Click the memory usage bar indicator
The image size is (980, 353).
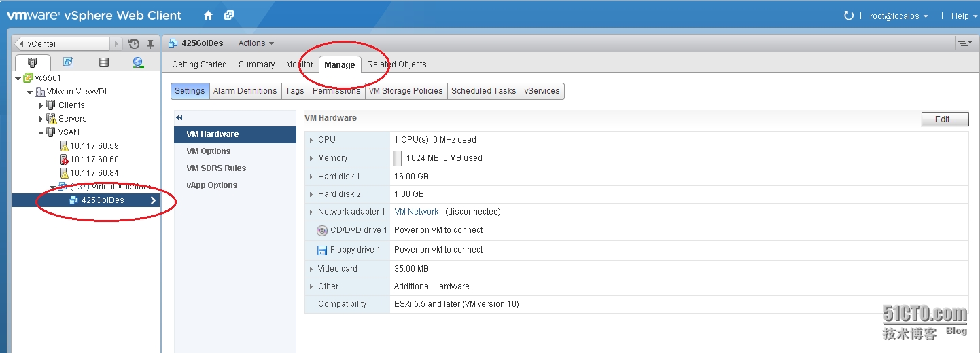(398, 158)
